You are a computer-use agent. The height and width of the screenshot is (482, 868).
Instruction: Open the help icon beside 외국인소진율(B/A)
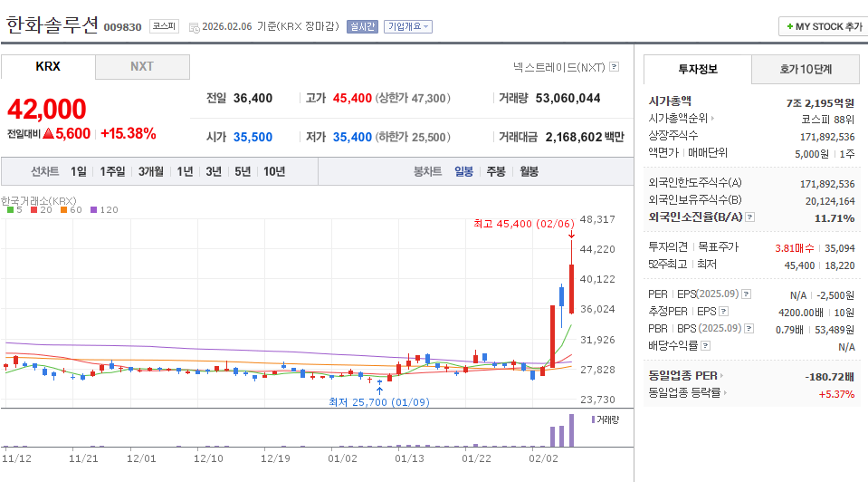(750, 217)
